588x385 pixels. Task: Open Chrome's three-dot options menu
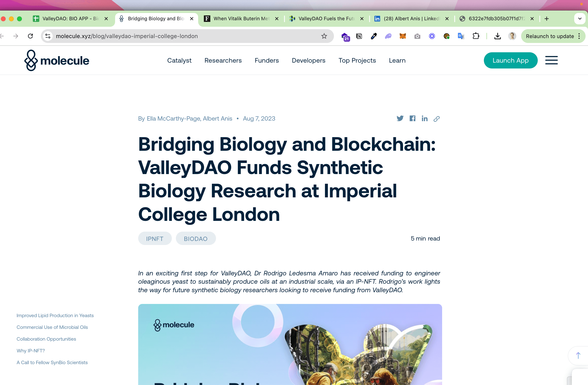579,36
